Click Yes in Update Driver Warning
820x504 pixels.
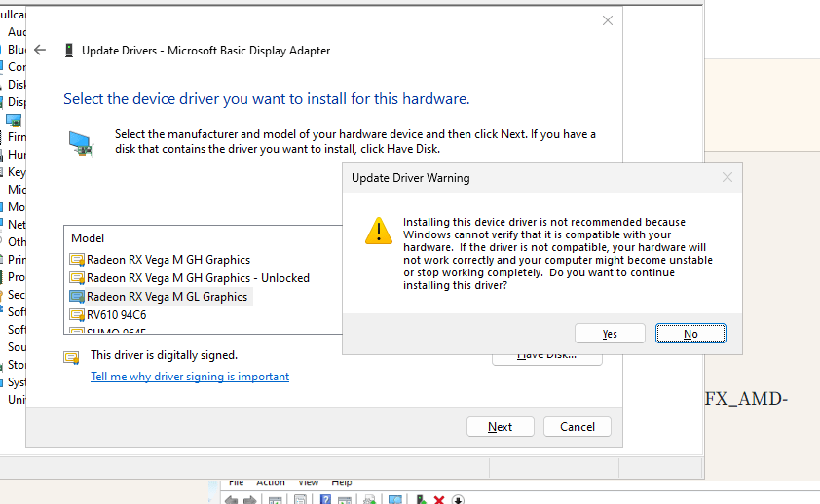(610, 334)
